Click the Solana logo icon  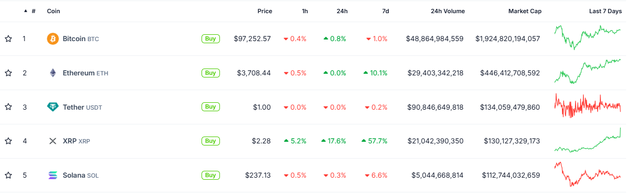(53, 175)
